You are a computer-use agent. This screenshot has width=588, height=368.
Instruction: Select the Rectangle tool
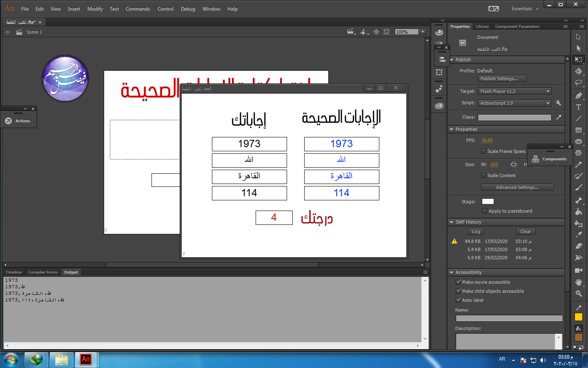(579, 130)
